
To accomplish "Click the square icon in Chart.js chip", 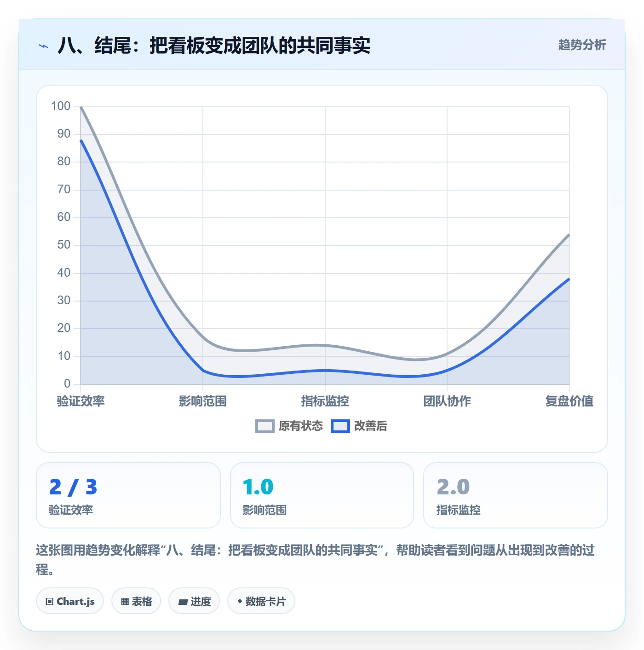I will pos(50,601).
